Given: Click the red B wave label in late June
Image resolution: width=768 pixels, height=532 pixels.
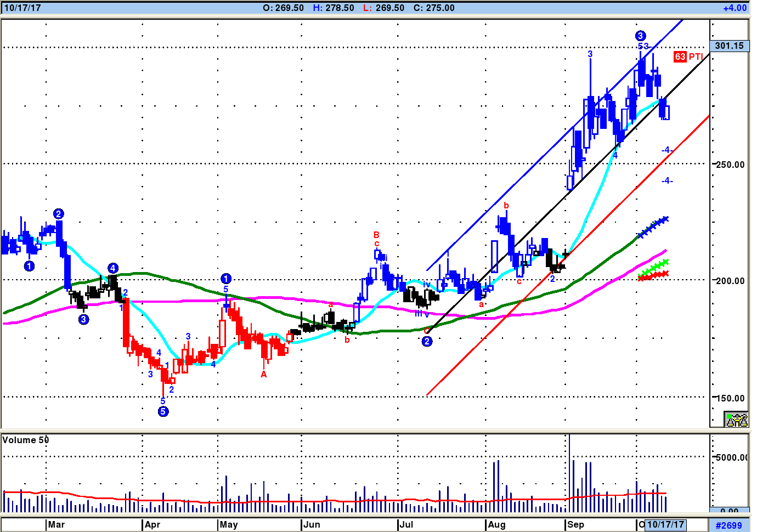Looking at the screenshot, I should tap(376, 235).
